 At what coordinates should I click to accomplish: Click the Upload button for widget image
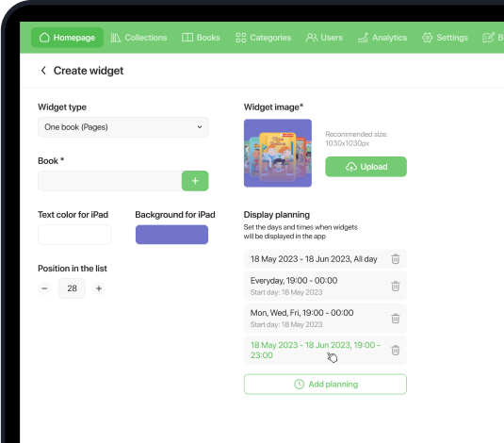tap(366, 167)
